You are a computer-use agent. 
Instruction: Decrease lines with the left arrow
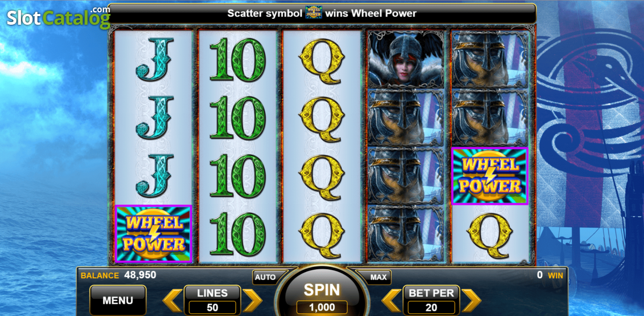coord(172,300)
